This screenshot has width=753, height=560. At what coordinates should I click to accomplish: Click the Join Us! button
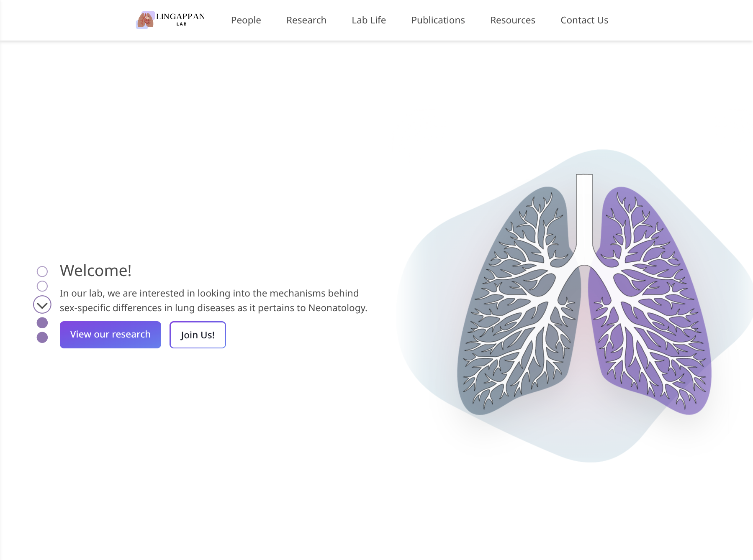point(197,335)
